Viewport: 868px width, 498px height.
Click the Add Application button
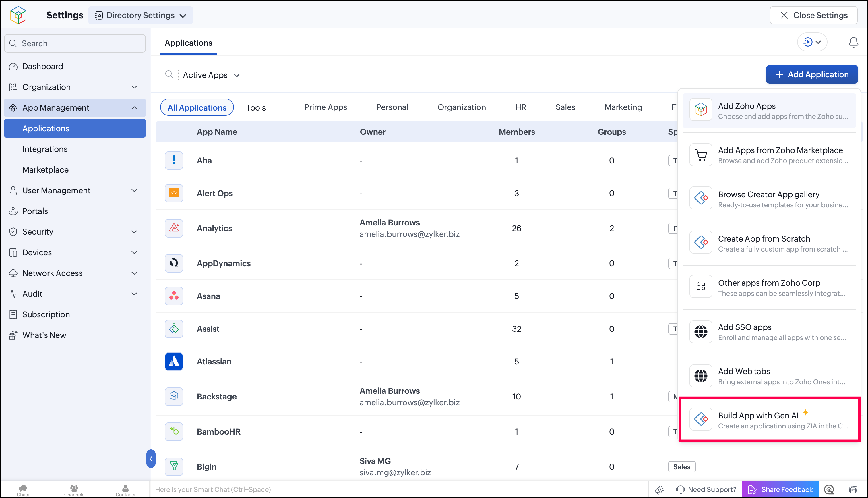[812, 74]
